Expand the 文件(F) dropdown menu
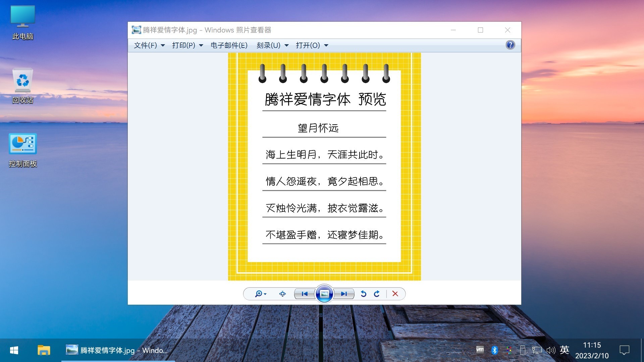Viewport: 644px width, 362px height. [x=149, y=45]
